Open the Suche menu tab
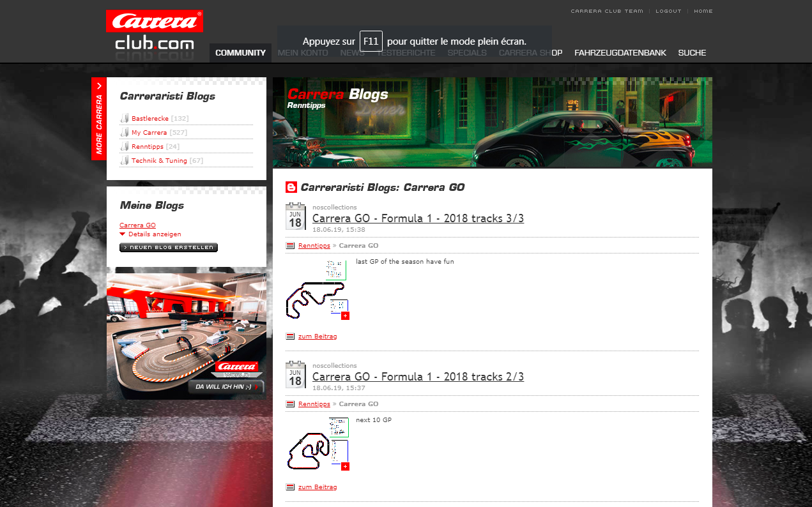 tap(692, 53)
